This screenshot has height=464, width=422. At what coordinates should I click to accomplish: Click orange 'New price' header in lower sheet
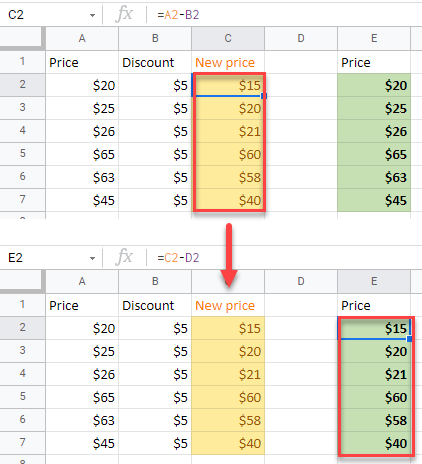pos(228,305)
